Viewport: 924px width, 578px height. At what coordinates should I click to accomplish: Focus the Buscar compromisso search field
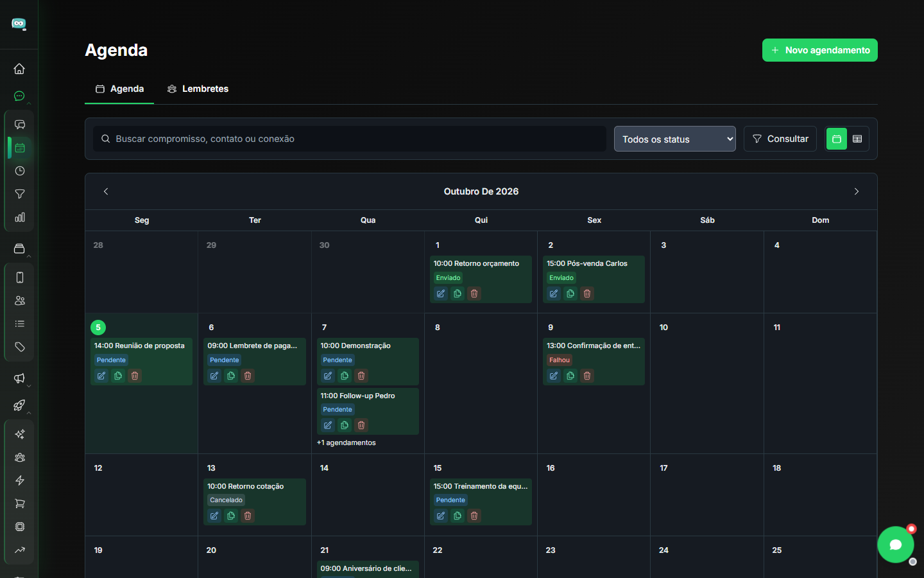pos(350,139)
